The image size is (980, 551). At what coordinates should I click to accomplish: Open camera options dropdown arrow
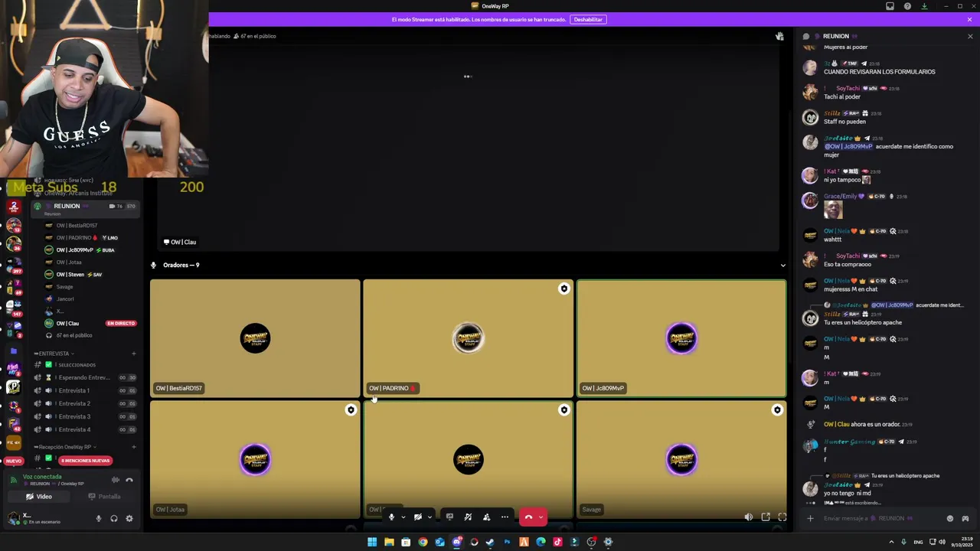coord(429,517)
